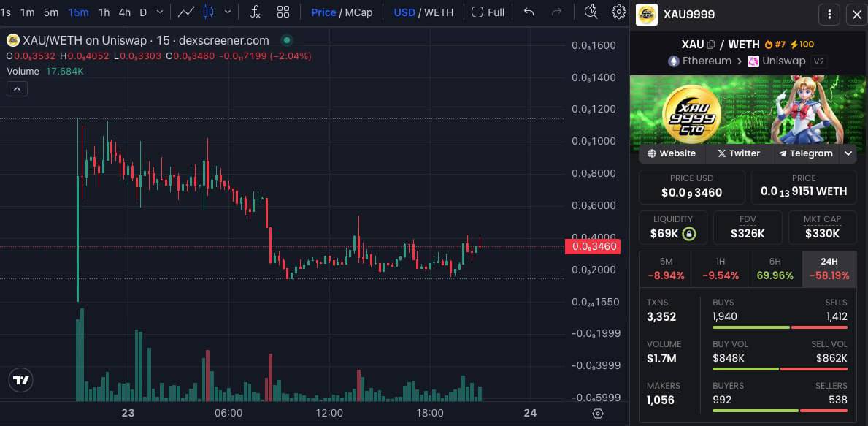Image resolution: width=868 pixels, height=426 pixels.
Task: Switch chart to Price mode
Action: 323,12
